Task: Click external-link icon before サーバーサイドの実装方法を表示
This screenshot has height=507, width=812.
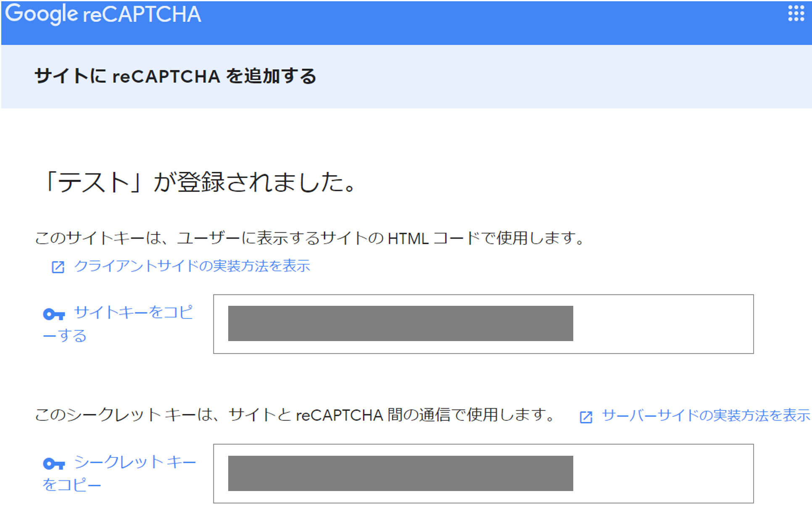Action: (586, 417)
